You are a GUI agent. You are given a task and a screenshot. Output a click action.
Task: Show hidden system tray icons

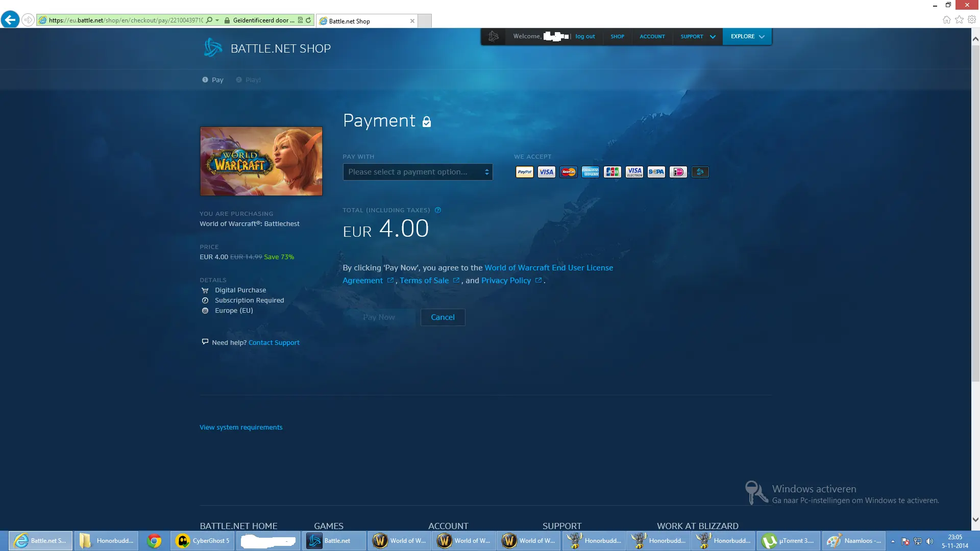point(893,541)
